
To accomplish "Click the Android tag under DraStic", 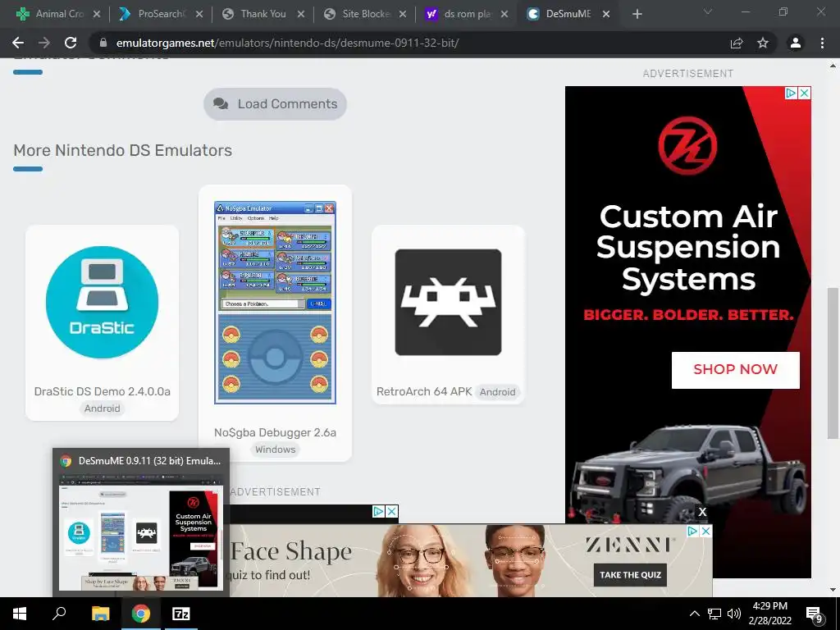I will coord(102,409).
